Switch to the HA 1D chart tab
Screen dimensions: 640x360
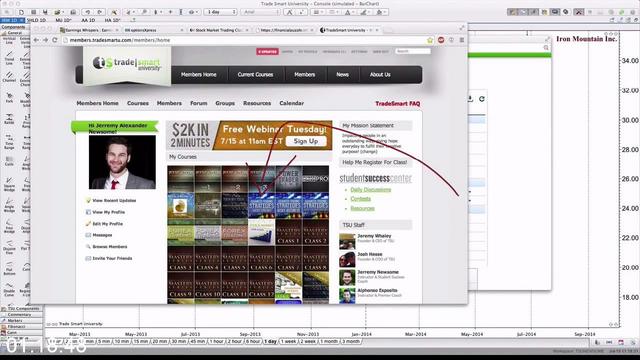(113, 20)
